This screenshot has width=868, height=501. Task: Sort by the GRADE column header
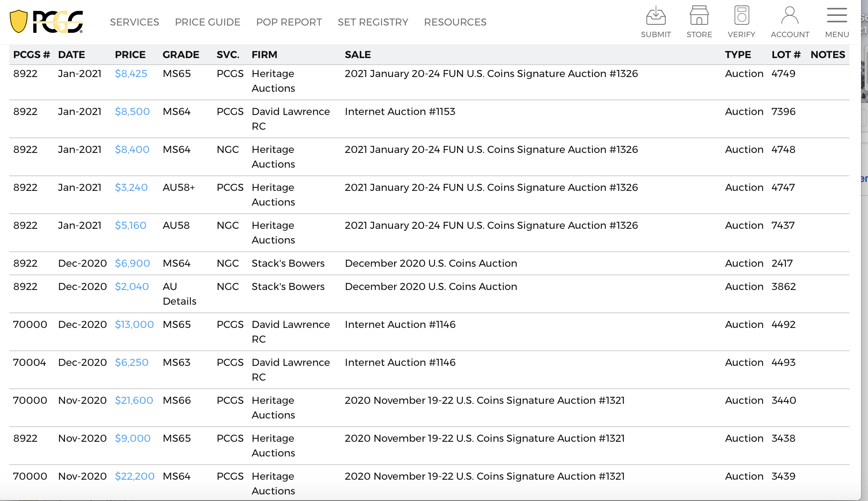(181, 55)
